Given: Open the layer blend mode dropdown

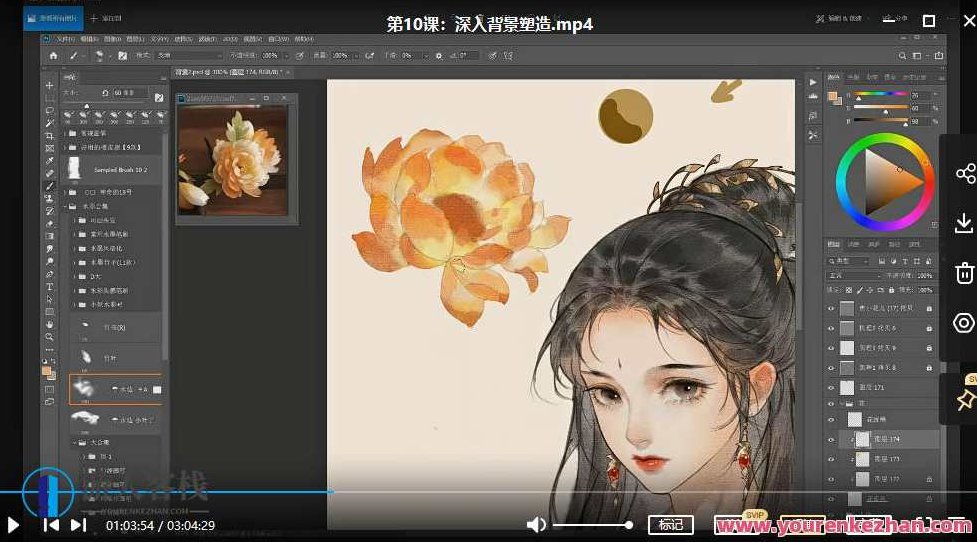Looking at the screenshot, I should pos(854,275).
